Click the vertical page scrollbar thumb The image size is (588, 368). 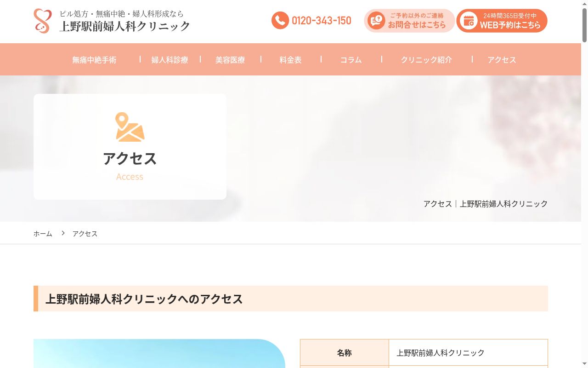[584, 25]
